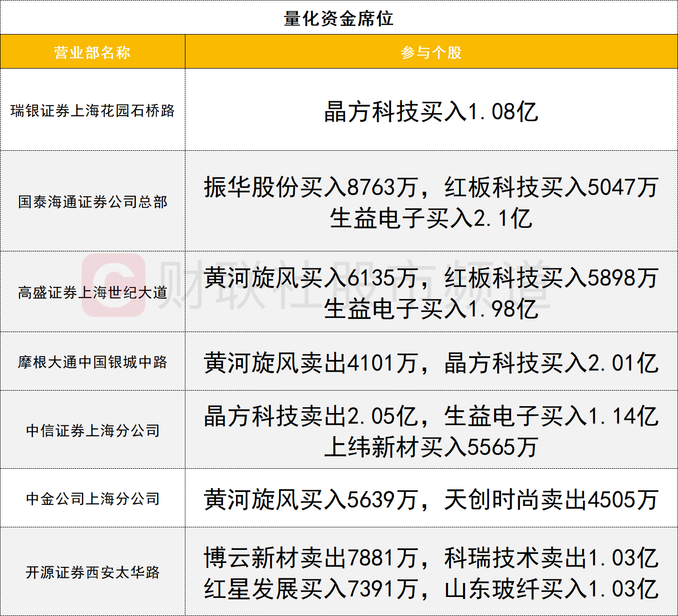
Task: Click the 瑞银证券上海花园石桥路 row name
Action: [x=93, y=111]
